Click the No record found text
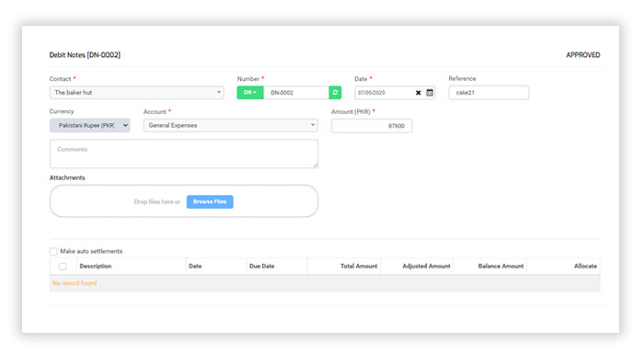644x353 pixels. 75,283
